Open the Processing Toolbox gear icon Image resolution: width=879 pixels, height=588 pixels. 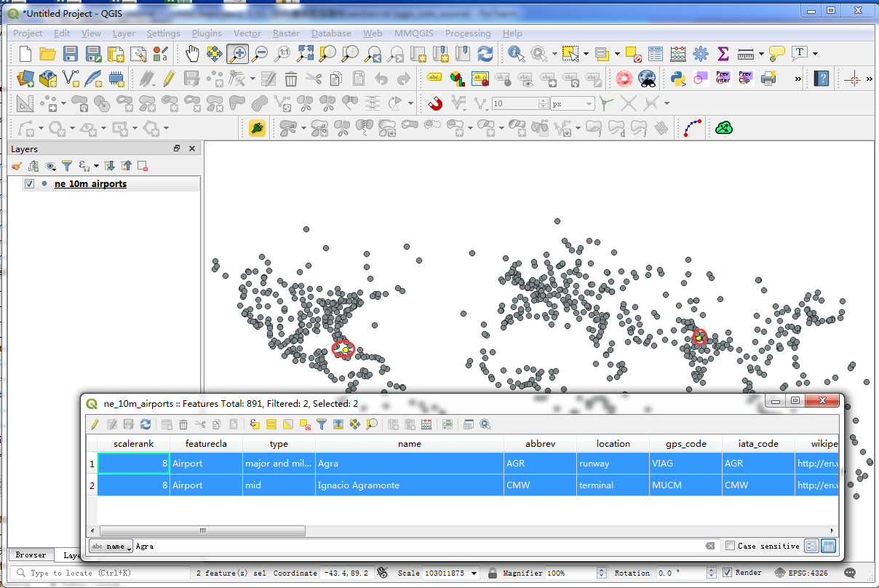701,53
